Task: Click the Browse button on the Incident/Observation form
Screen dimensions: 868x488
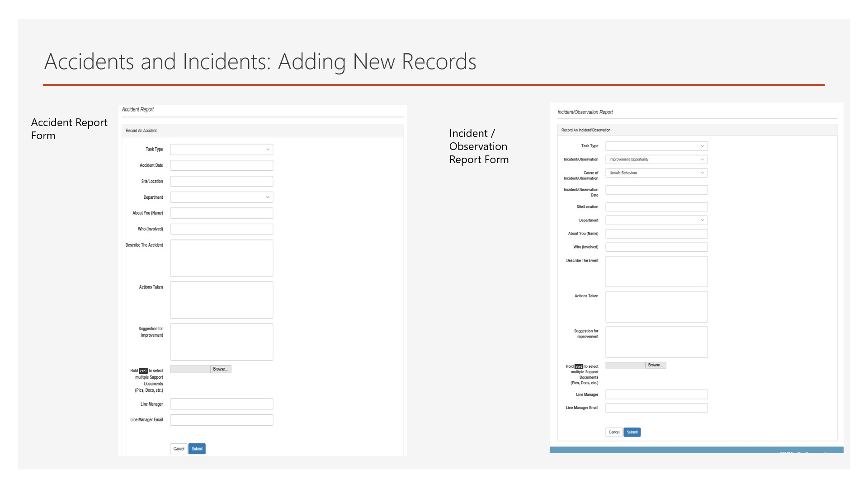Action: [655, 365]
